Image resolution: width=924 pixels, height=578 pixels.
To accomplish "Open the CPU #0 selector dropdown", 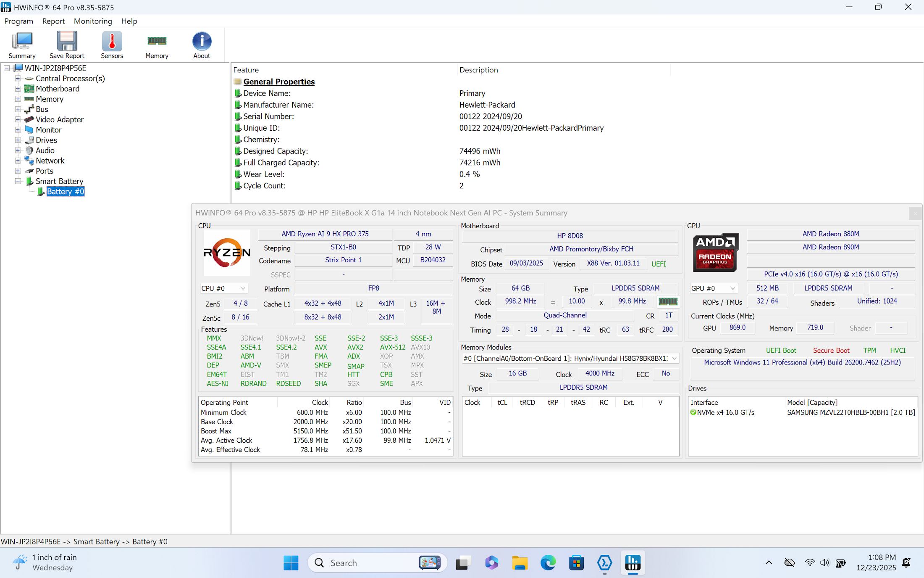I will pyautogui.click(x=223, y=288).
